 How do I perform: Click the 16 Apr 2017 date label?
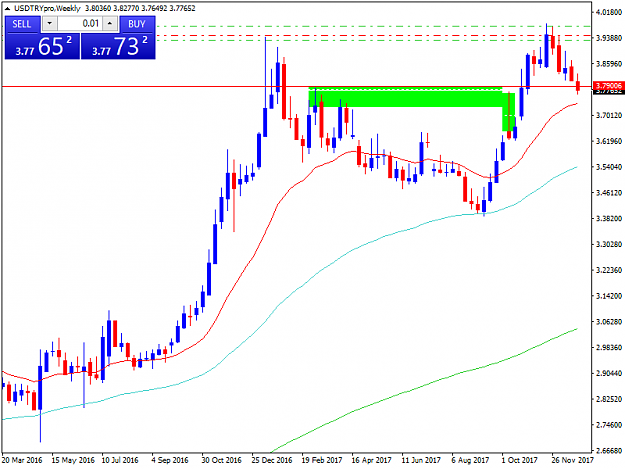[x=371, y=460]
